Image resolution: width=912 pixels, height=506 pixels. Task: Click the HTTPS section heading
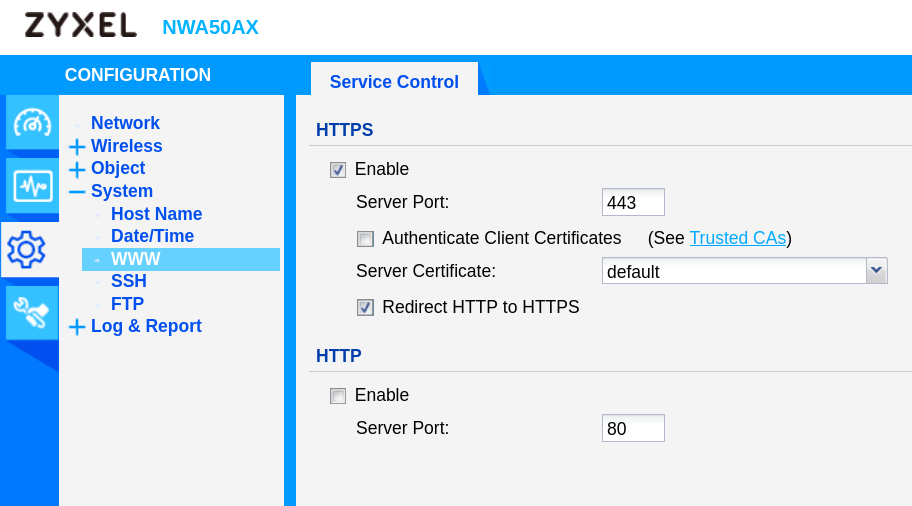(x=344, y=130)
